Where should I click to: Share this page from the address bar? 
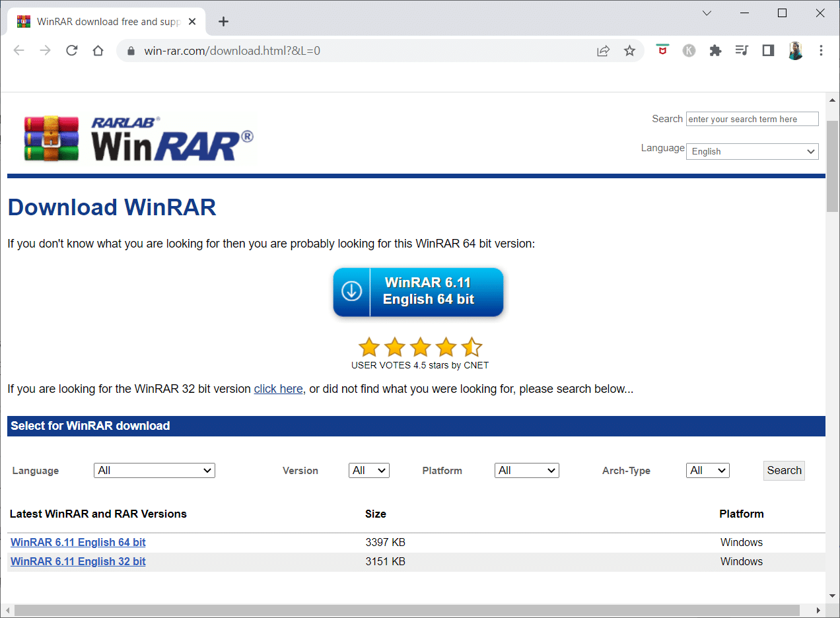pos(603,51)
